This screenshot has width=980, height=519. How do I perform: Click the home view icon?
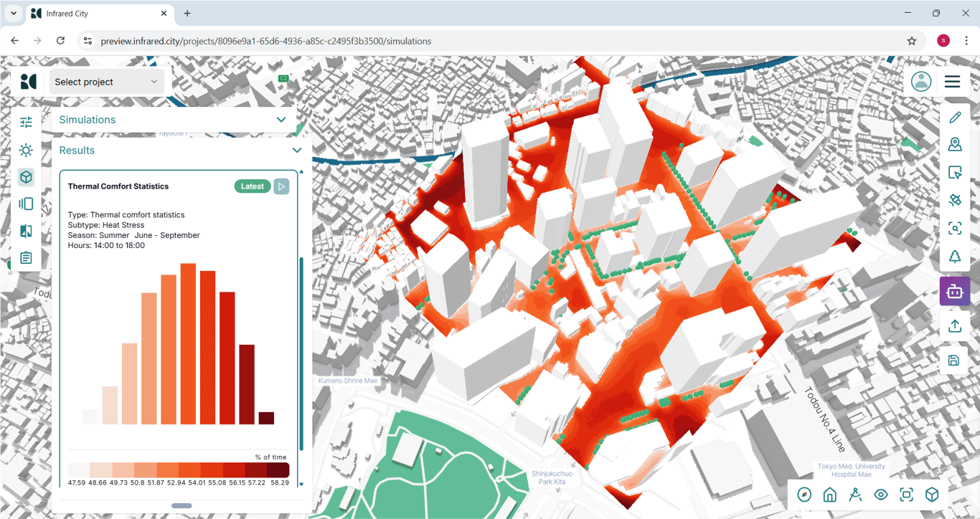point(829,495)
